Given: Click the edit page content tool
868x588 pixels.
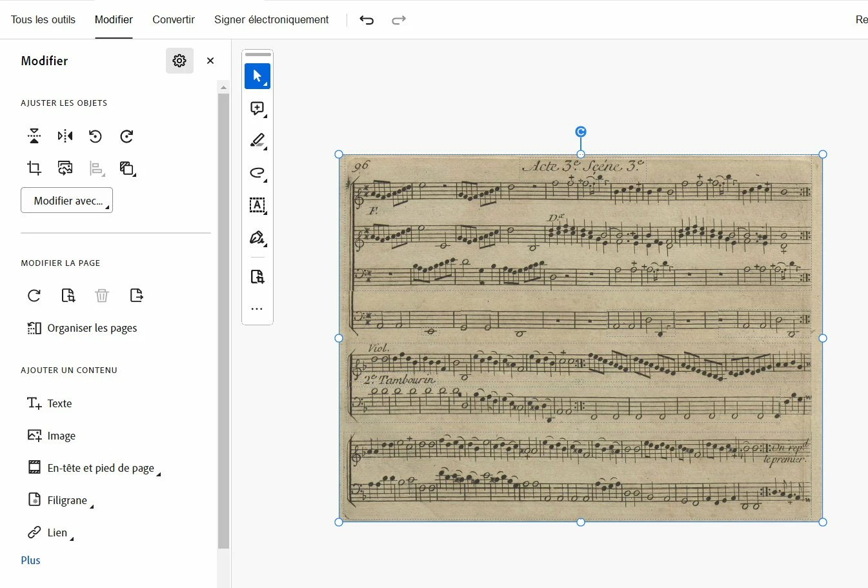Looking at the screenshot, I should pos(257,277).
